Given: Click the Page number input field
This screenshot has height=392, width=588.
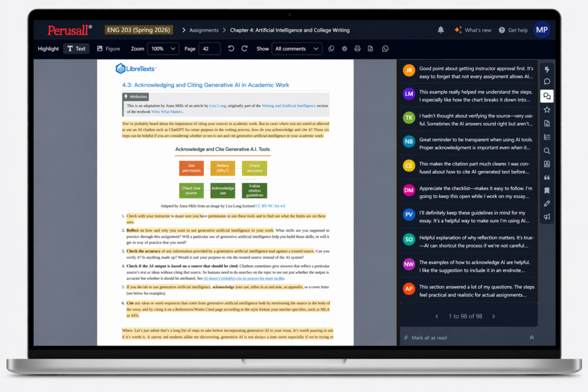Looking at the screenshot, I should [210, 49].
